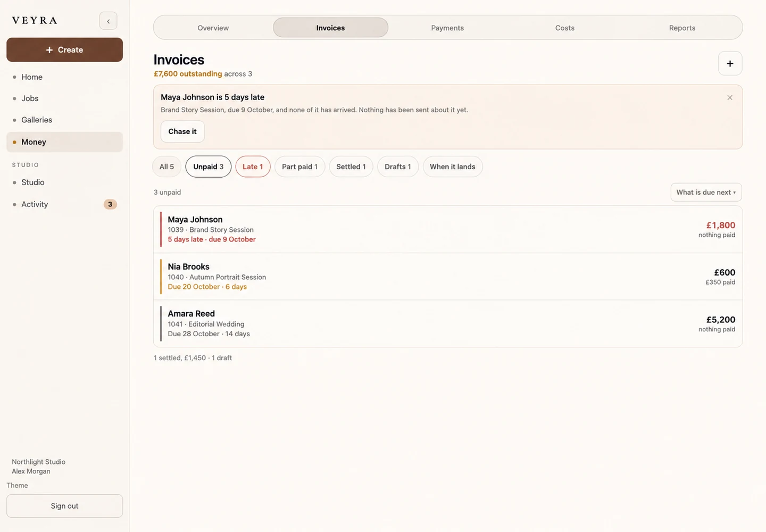Click the VEYRA logo
Screen dimensions: 766x532
pos(35,20)
